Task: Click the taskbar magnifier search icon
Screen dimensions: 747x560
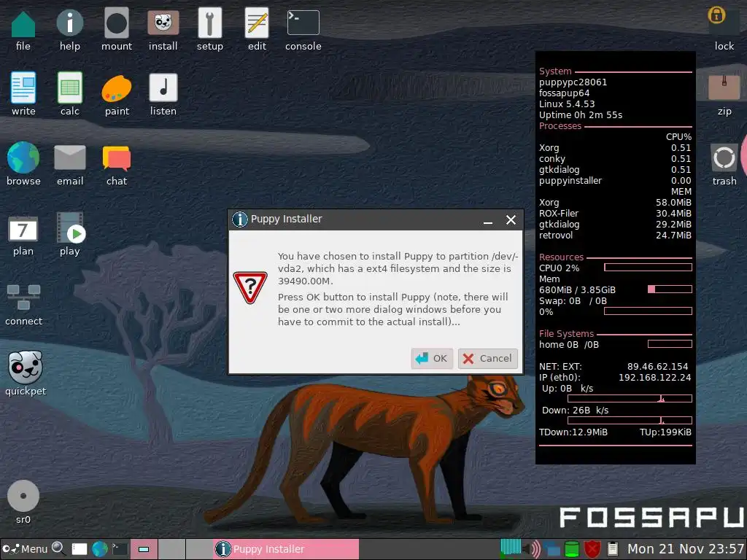Action: tap(58, 548)
